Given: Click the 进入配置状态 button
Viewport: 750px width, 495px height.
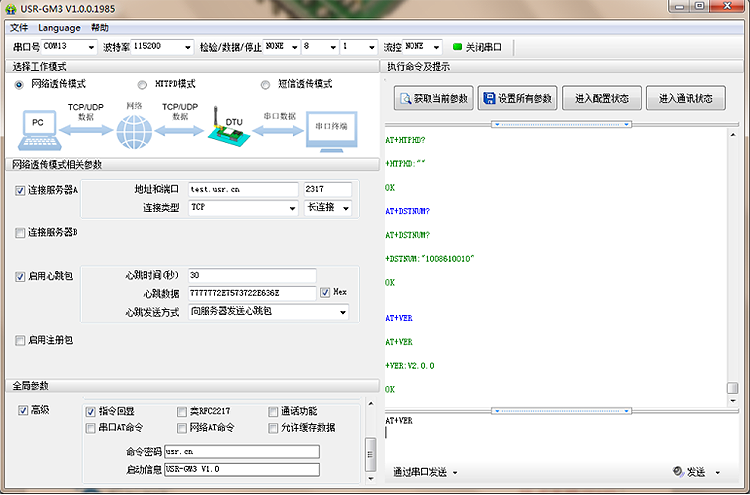Looking at the screenshot, I should pos(601,99).
